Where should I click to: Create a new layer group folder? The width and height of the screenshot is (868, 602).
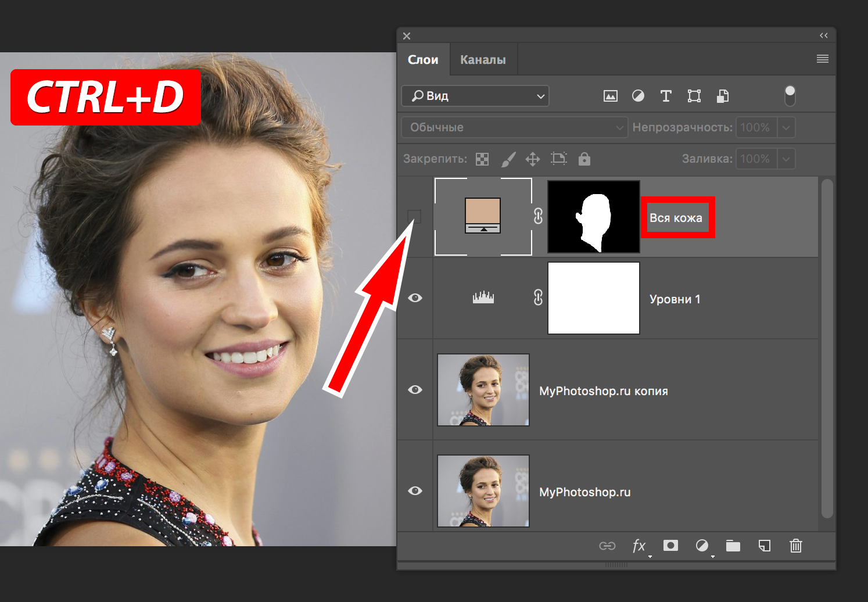pyautogui.click(x=733, y=546)
